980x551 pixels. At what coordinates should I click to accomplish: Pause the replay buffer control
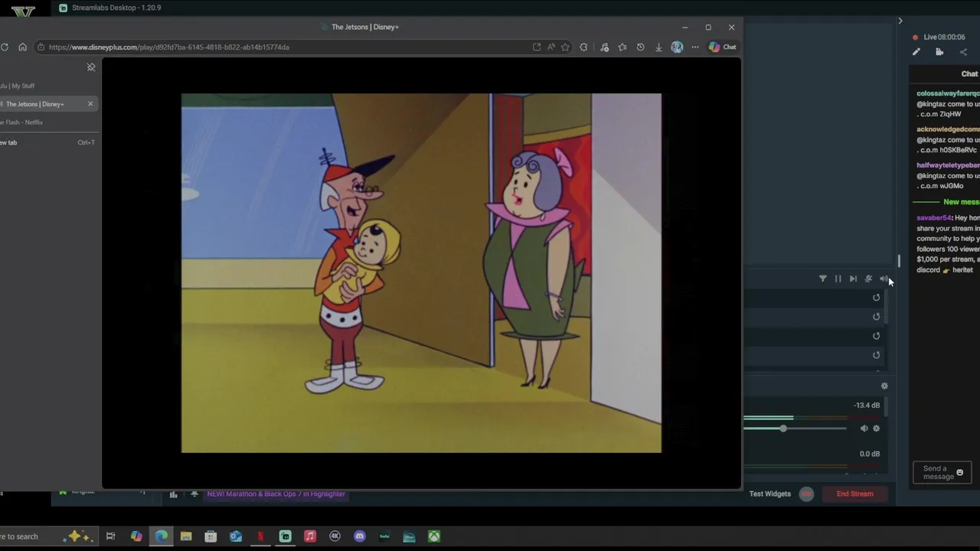pos(838,279)
